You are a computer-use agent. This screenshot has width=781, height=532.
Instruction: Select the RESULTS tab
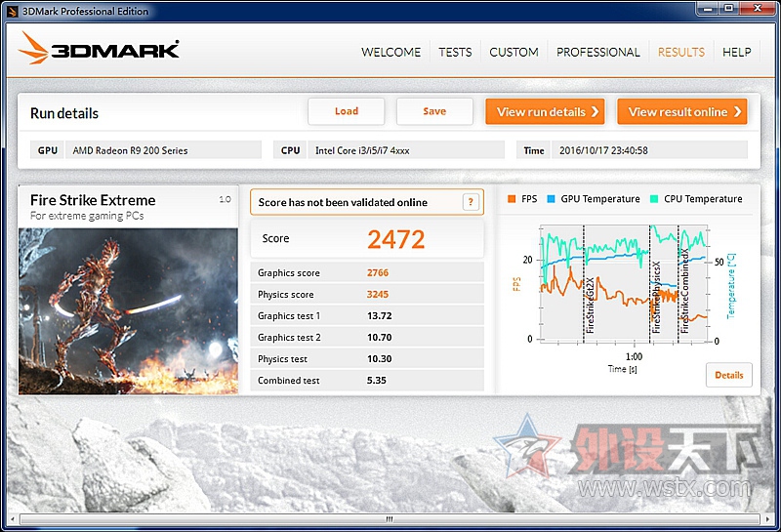click(x=681, y=52)
